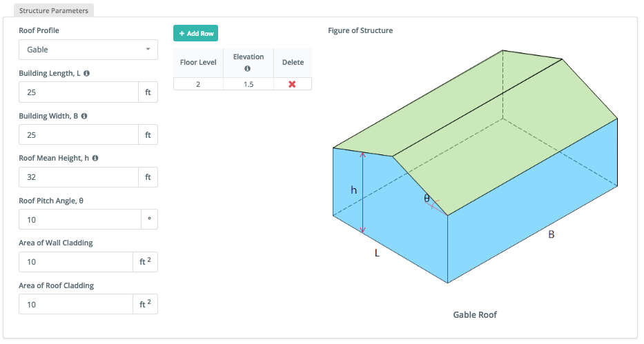Click the Elevation cell showing 1.5
The image size is (644, 344).
click(248, 84)
